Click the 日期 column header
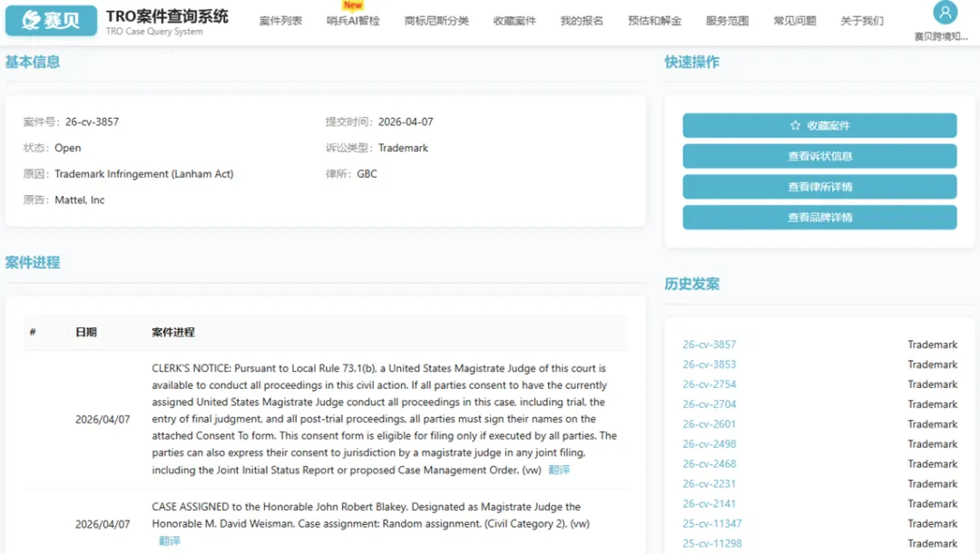This screenshot has width=980, height=554. point(86,332)
